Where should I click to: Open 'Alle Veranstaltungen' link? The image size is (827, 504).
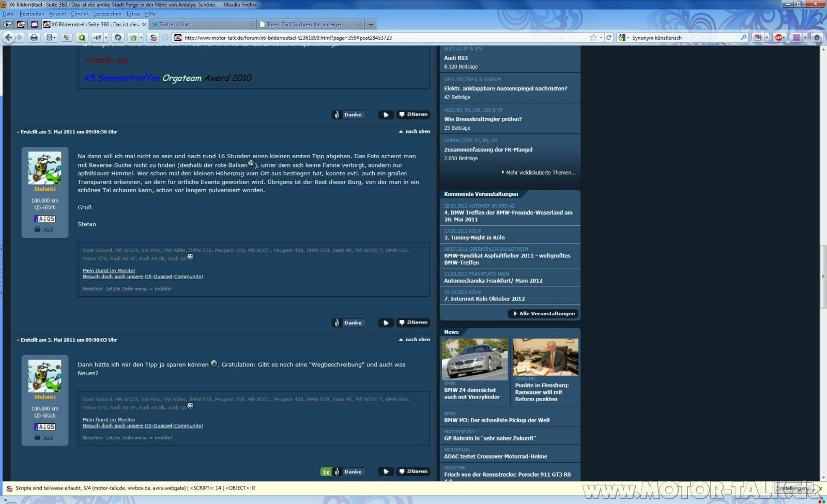(543, 314)
